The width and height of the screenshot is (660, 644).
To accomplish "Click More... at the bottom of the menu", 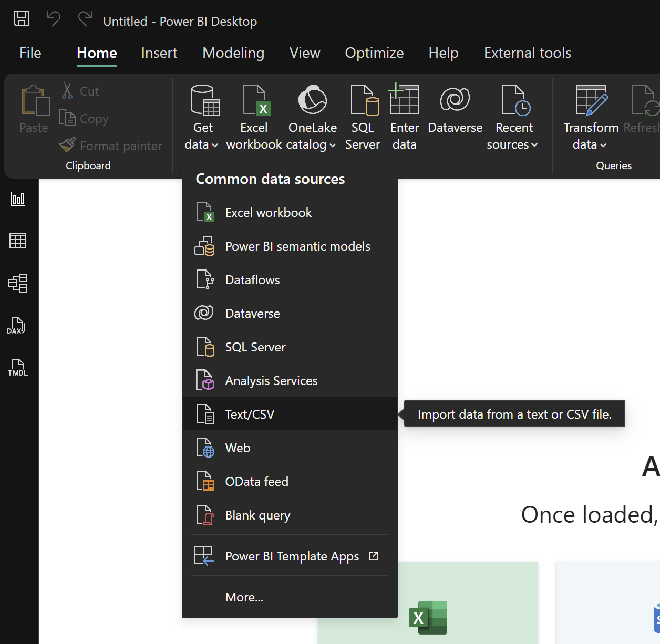I will click(x=244, y=597).
